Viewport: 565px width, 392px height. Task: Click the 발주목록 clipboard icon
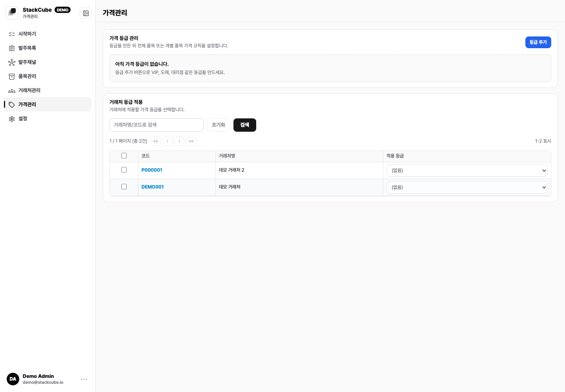(12, 48)
